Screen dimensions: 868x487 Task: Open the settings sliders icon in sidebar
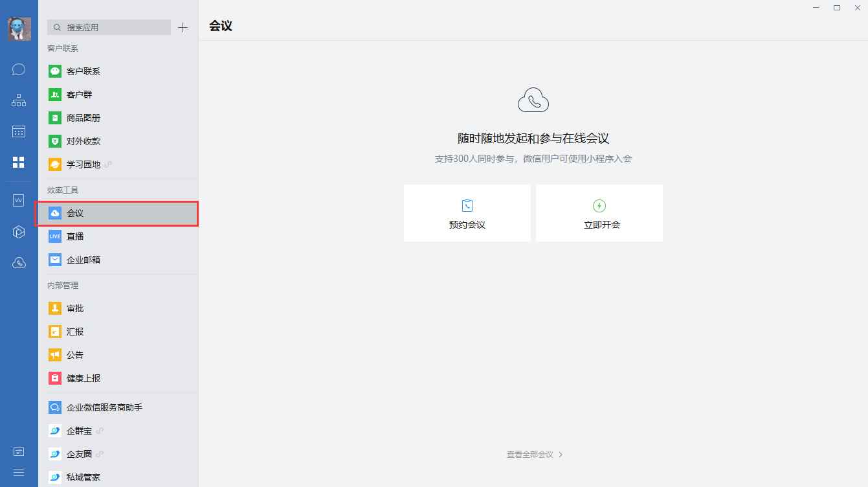point(19,451)
